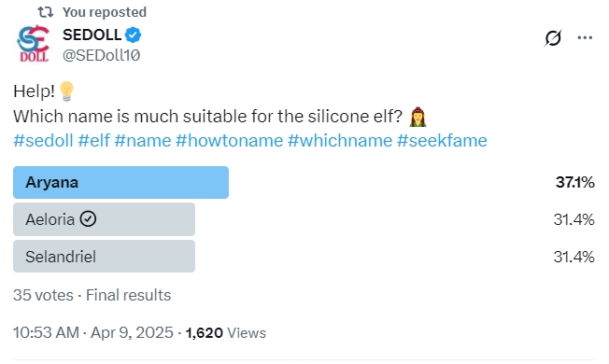
Task: Open the @SEDoll10 handle
Action: (102, 55)
